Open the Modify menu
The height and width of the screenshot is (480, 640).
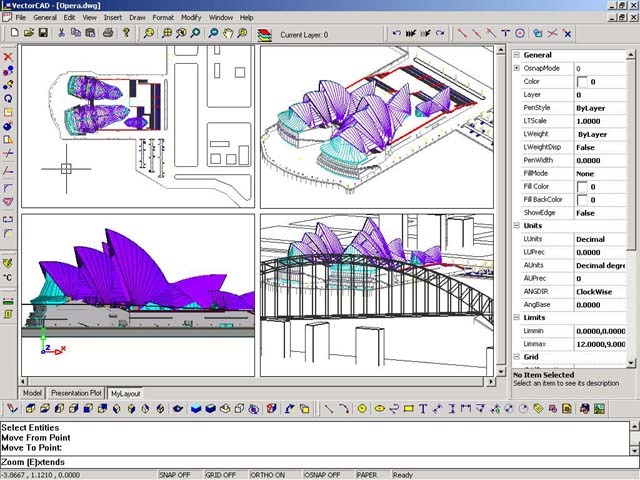point(191,18)
